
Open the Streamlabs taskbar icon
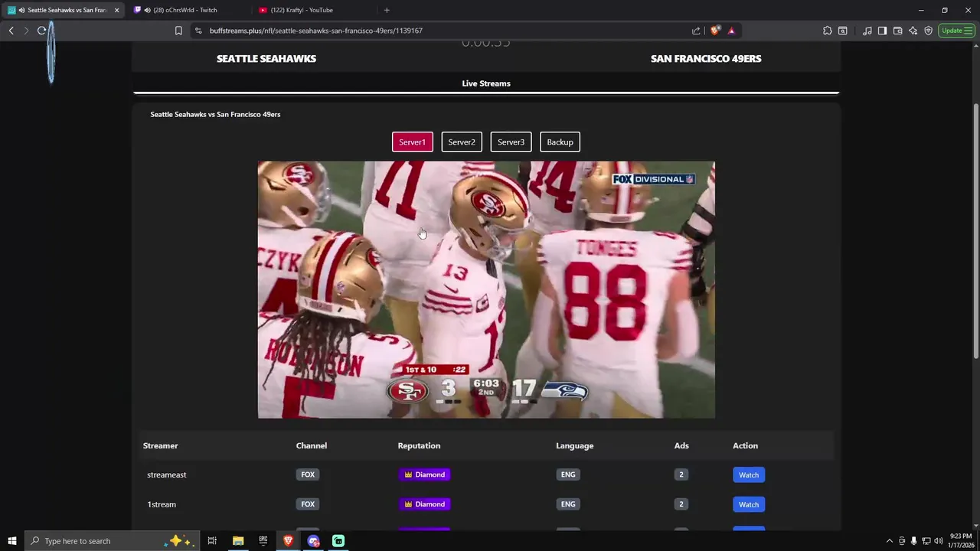pos(338,541)
